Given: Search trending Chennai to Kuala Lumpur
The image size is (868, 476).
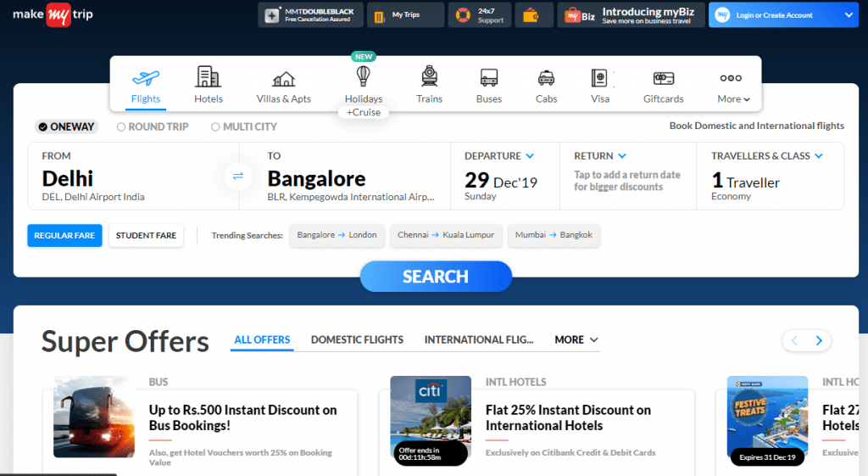Looking at the screenshot, I should pyautogui.click(x=446, y=235).
